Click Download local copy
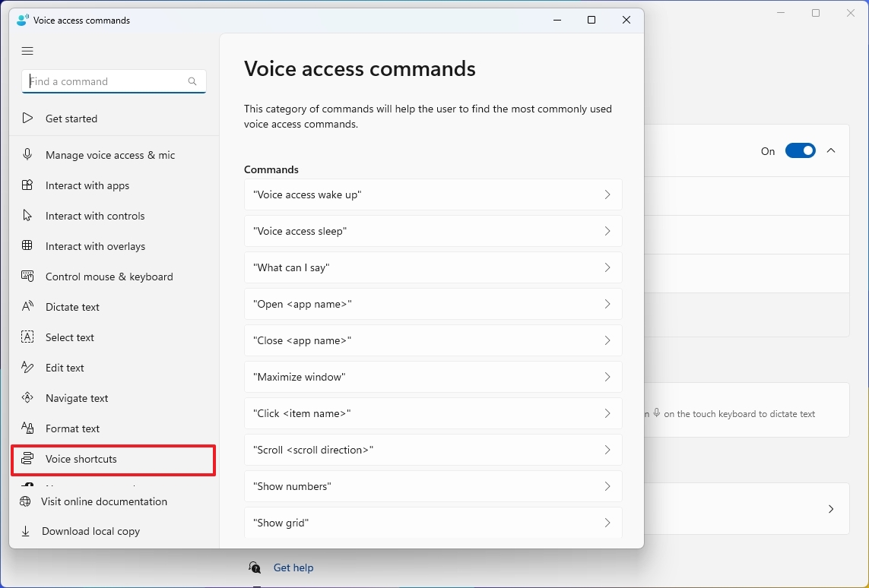The image size is (869, 588). [89, 530]
